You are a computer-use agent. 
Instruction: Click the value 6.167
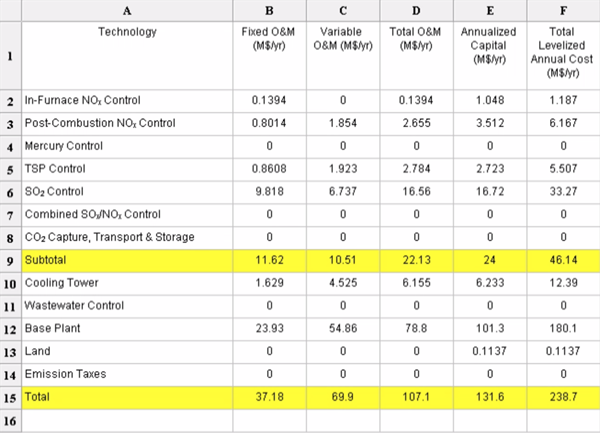[x=563, y=124]
